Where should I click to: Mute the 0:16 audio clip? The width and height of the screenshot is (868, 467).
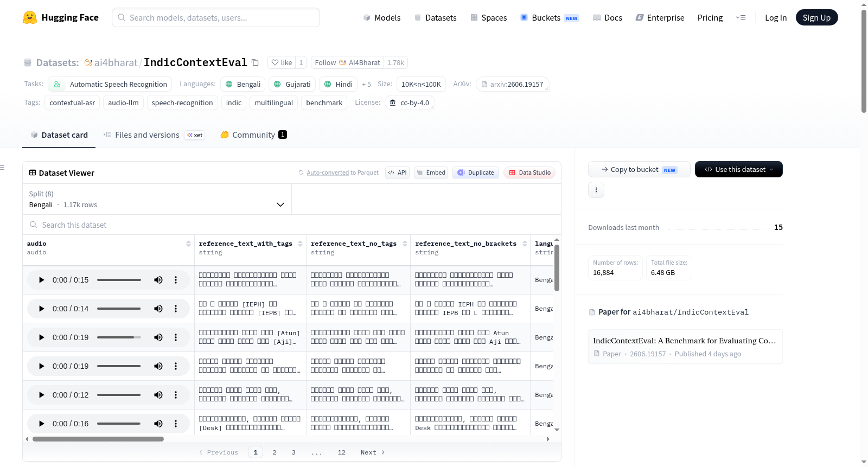(x=158, y=424)
